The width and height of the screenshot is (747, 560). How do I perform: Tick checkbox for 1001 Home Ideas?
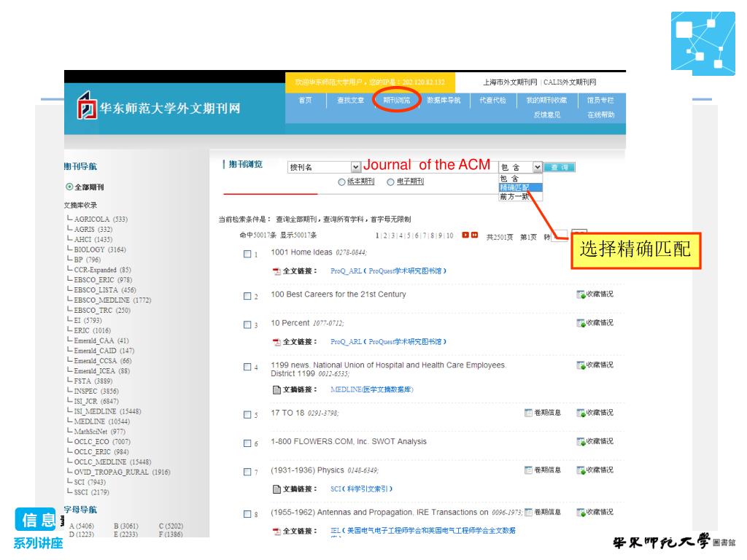click(247, 254)
